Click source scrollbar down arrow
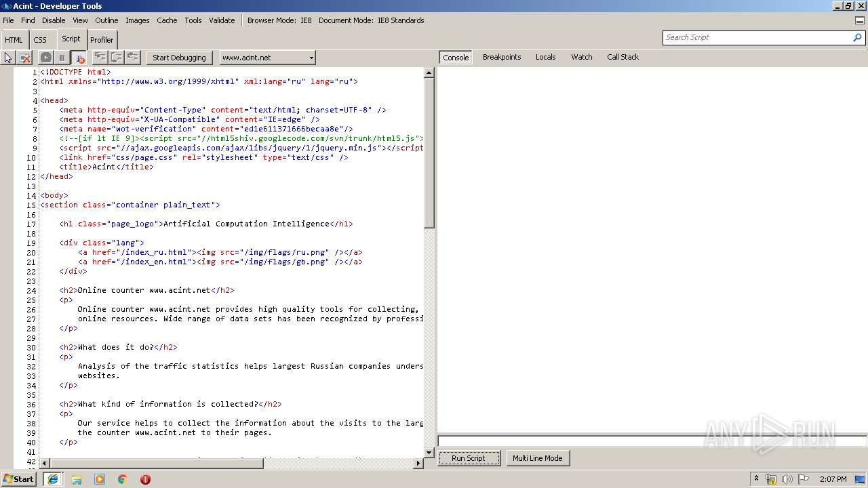Viewport: 868px width, 488px height. click(429, 453)
